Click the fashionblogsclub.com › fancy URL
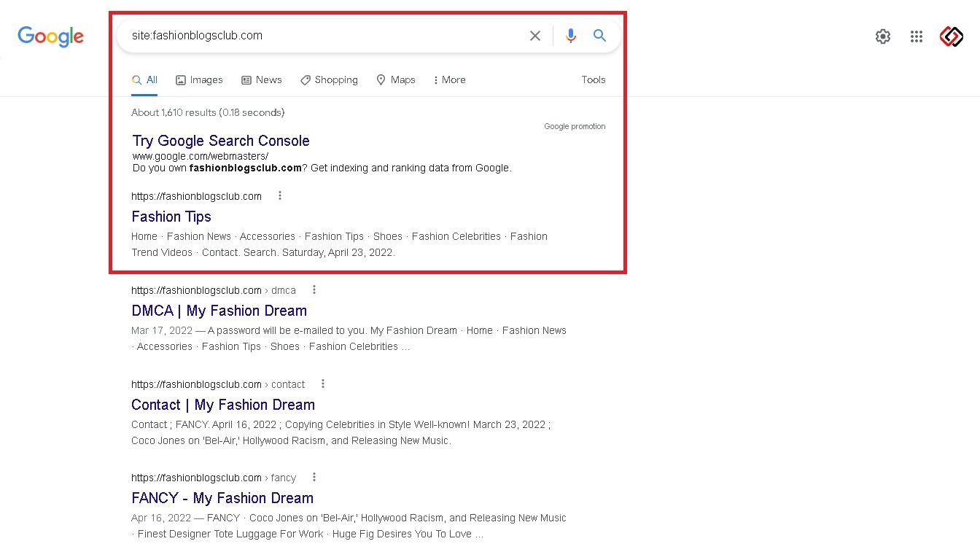This screenshot has width=980, height=560. click(x=214, y=478)
